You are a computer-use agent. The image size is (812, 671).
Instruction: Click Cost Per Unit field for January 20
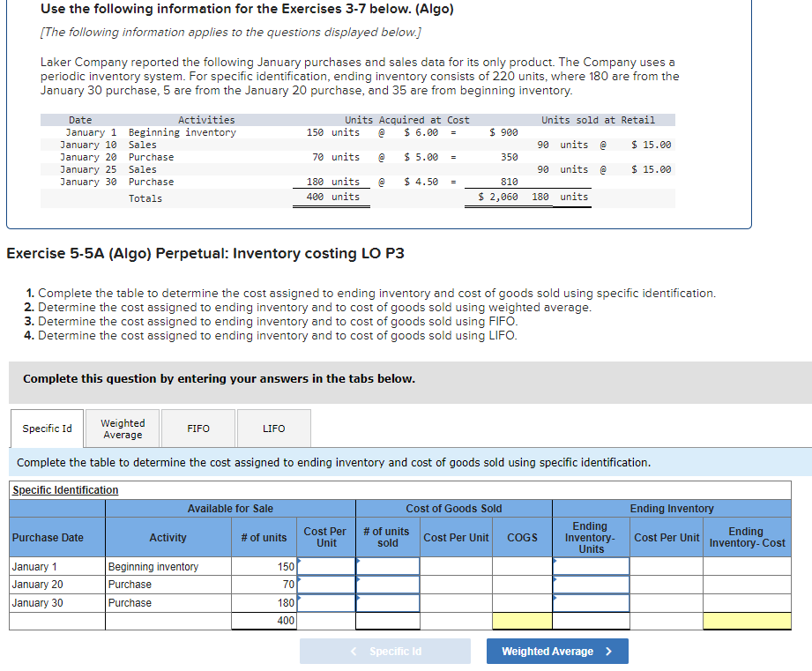pyautogui.click(x=326, y=585)
